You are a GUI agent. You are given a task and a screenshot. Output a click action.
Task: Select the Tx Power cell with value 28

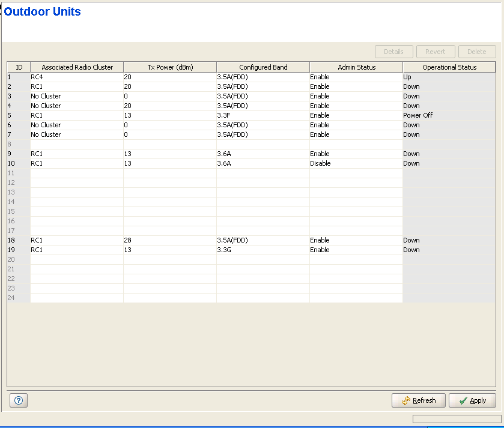(x=170, y=240)
